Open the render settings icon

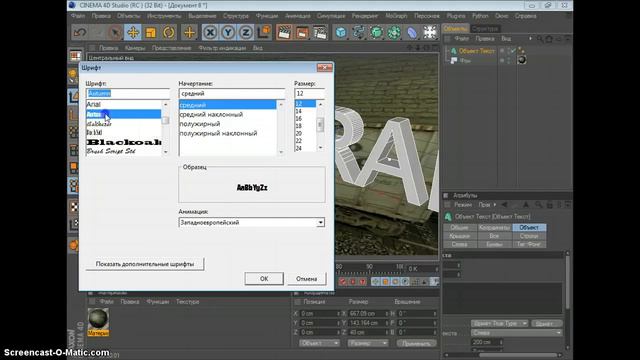coord(320,32)
